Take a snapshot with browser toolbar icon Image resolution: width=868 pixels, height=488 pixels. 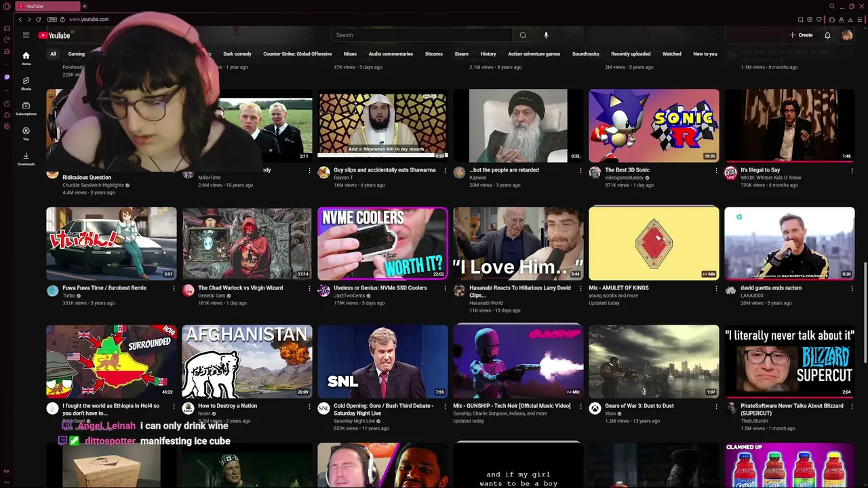point(800,20)
